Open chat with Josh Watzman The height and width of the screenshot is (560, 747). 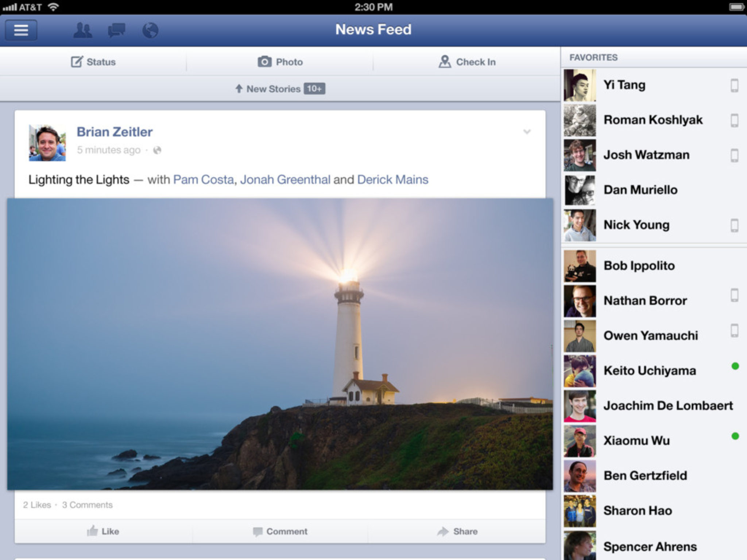point(654,155)
